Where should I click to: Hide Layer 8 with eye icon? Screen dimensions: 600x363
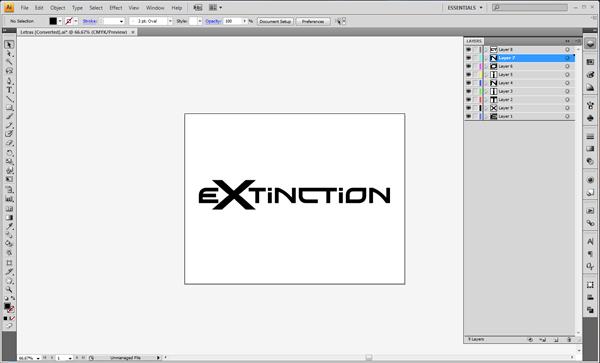click(x=468, y=49)
